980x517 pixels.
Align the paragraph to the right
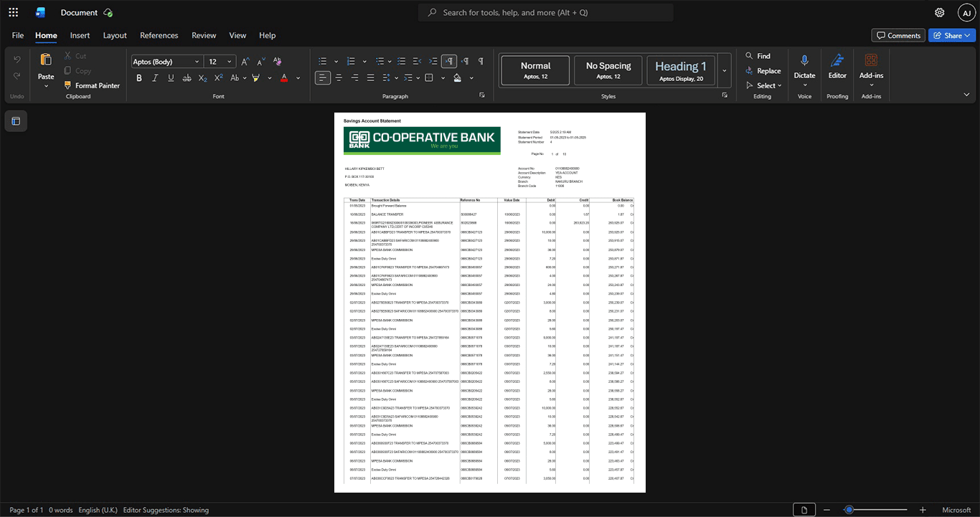pyautogui.click(x=354, y=78)
